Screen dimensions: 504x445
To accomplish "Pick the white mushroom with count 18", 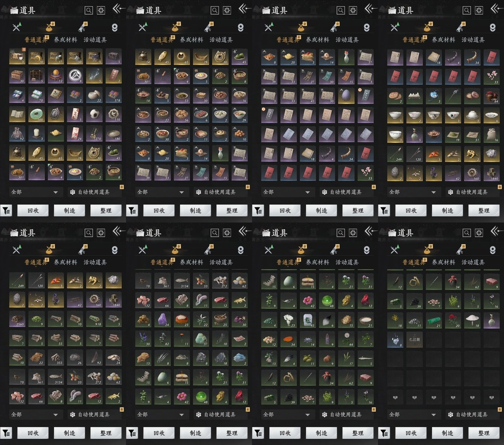I will click(472, 320).
